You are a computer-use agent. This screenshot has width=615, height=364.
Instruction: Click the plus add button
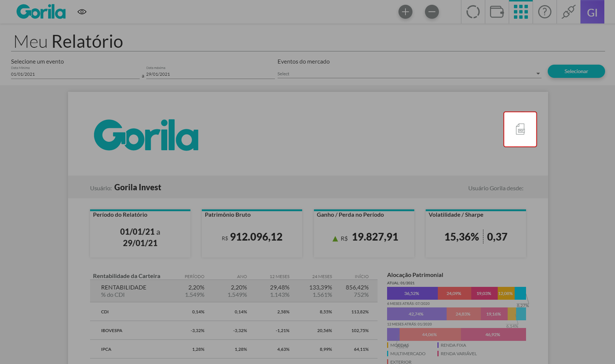click(405, 12)
